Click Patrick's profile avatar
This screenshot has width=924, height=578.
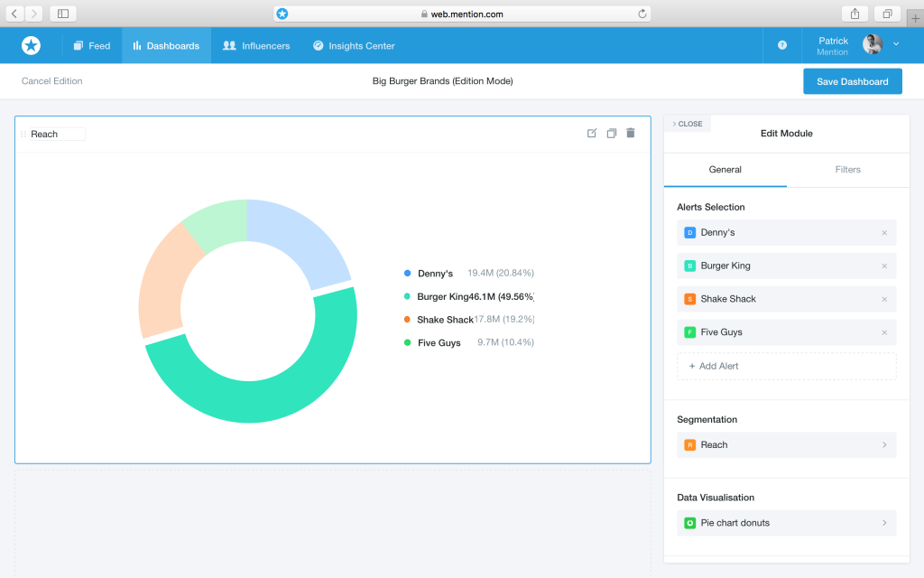coord(873,44)
